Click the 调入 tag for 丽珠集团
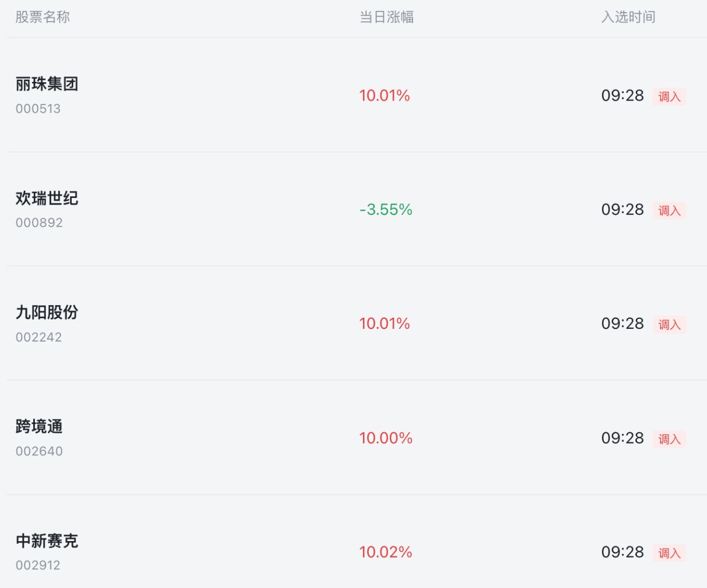 (669, 96)
